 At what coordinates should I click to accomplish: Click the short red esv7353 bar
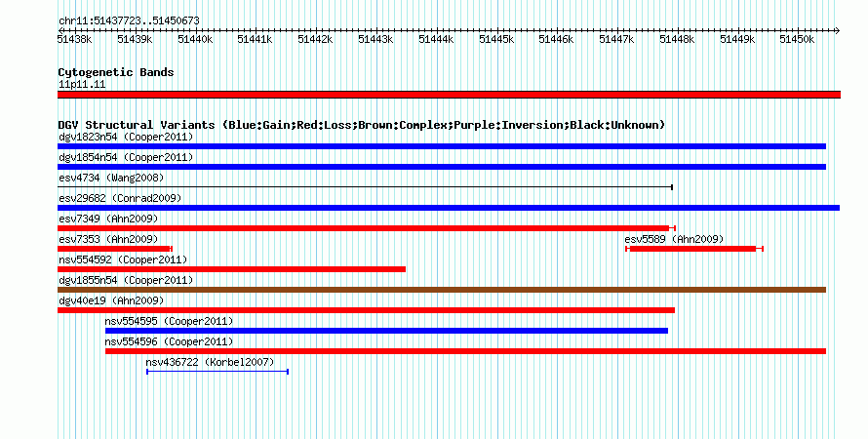115,249
